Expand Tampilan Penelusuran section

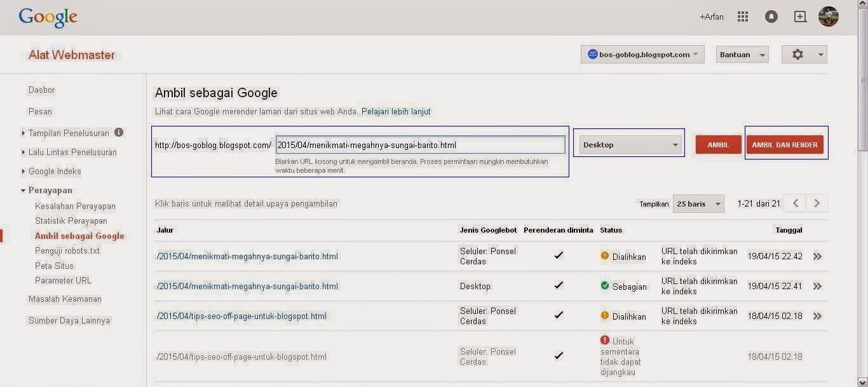pos(24,133)
